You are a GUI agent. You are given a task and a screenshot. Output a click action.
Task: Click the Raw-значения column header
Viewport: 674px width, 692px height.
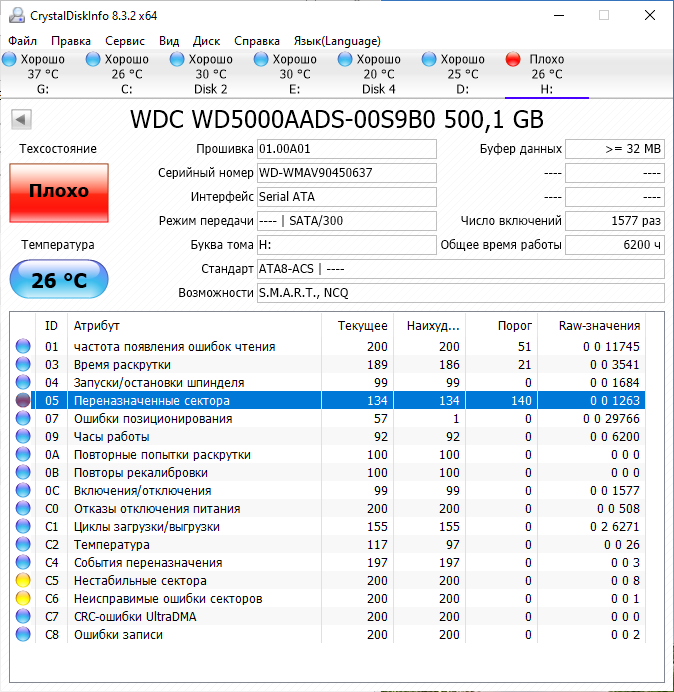tap(591, 326)
